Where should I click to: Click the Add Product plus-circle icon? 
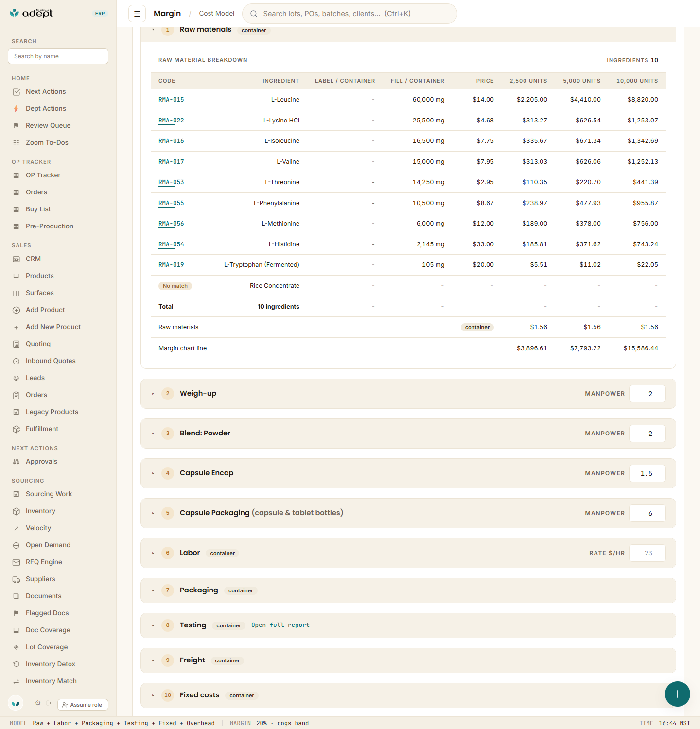click(x=16, y=310)
